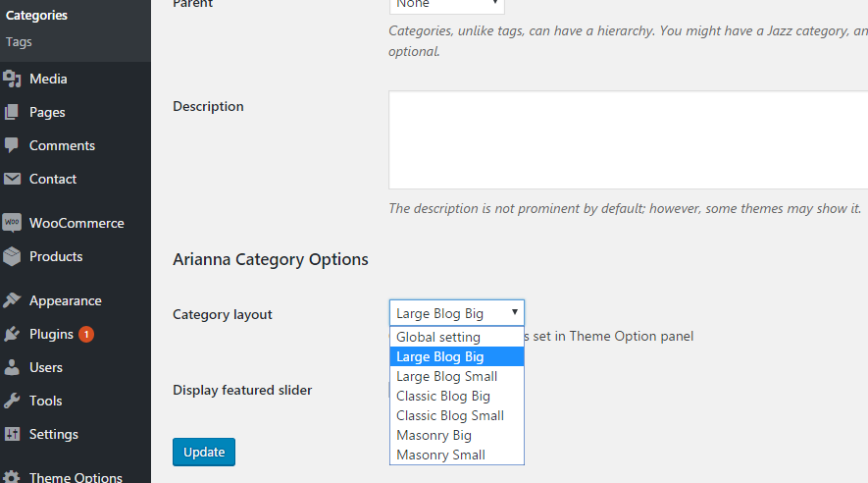
Task: Click the Media icon in sidebar
Action: [12, 79]
